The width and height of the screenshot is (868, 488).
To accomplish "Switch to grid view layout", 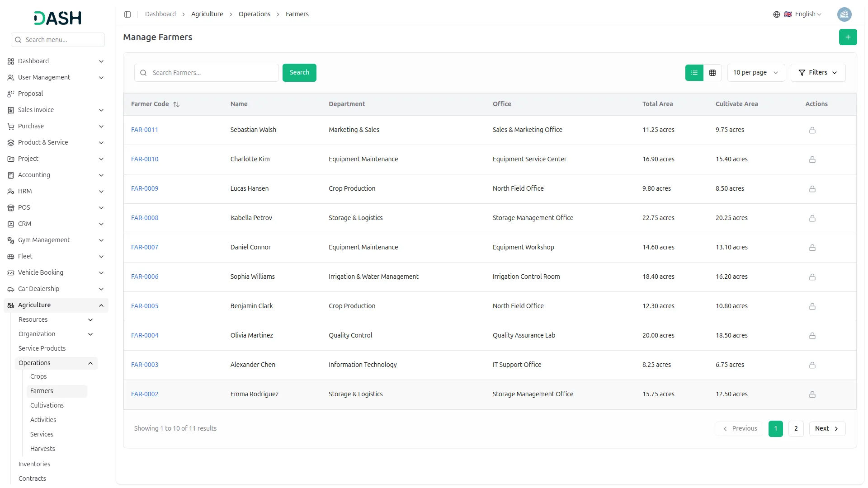I will click(x=712, y=73).
